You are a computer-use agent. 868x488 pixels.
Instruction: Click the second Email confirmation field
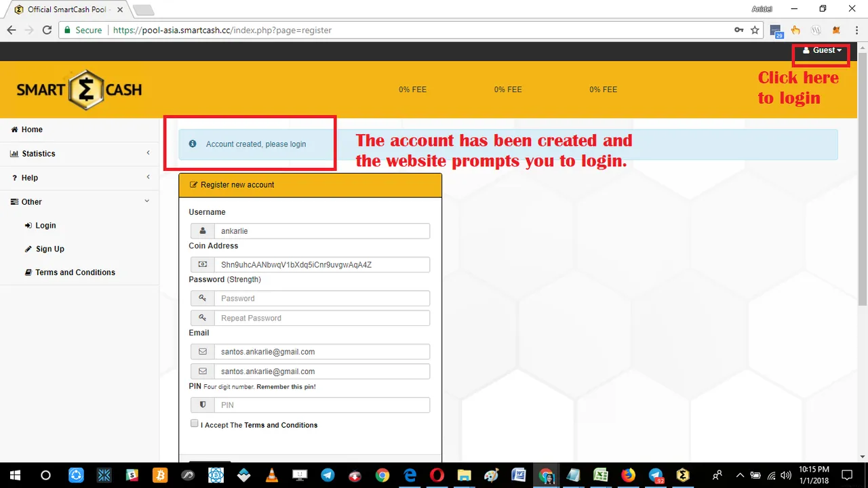pos(321,371)
